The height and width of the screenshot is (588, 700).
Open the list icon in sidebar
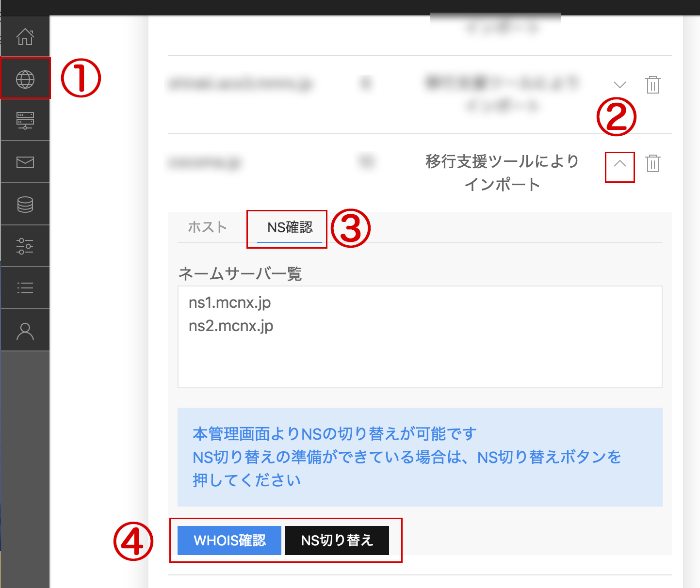click(25, 288)
